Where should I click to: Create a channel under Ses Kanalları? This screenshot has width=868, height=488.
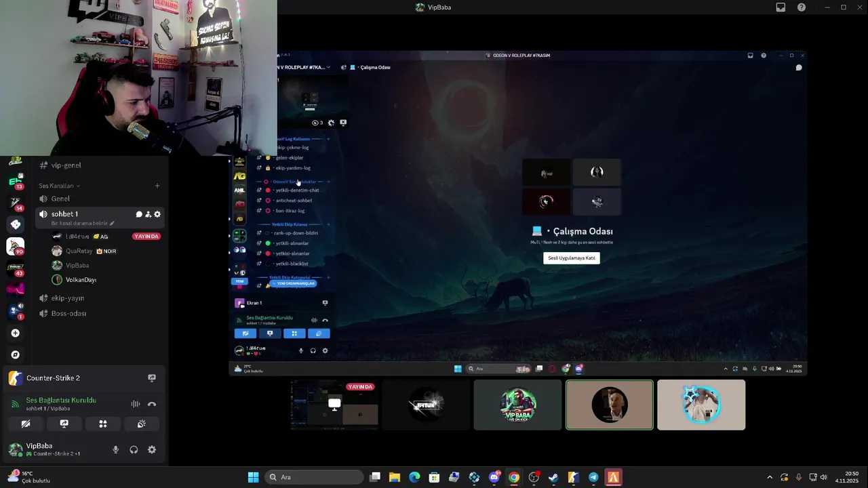point(157,186)
